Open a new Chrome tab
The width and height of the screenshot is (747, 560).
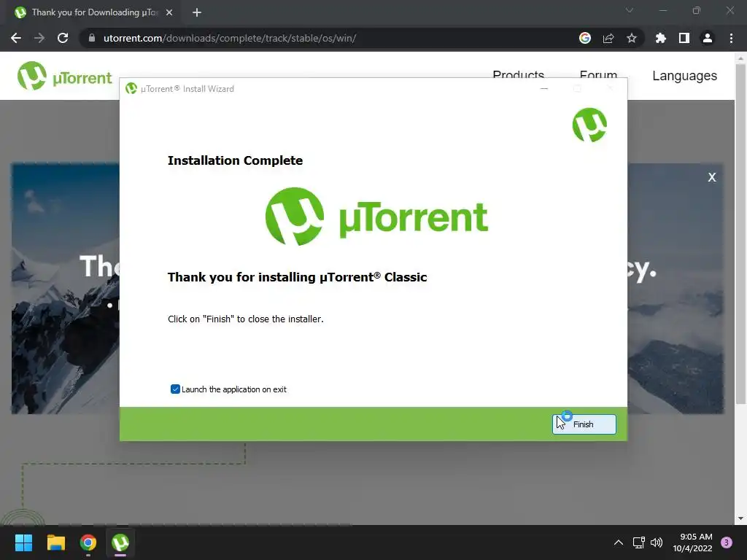197,12
